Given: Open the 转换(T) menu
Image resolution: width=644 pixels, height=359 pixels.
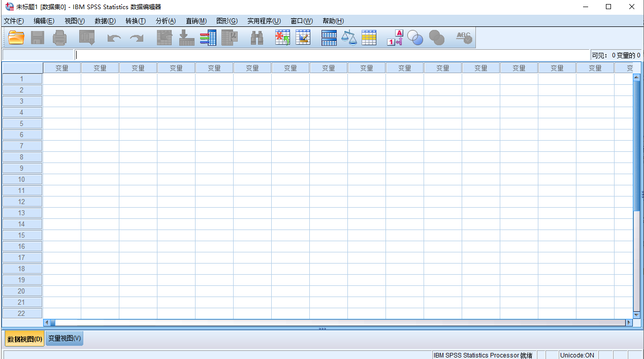Looking at the screenshot, I should [136, 21].
